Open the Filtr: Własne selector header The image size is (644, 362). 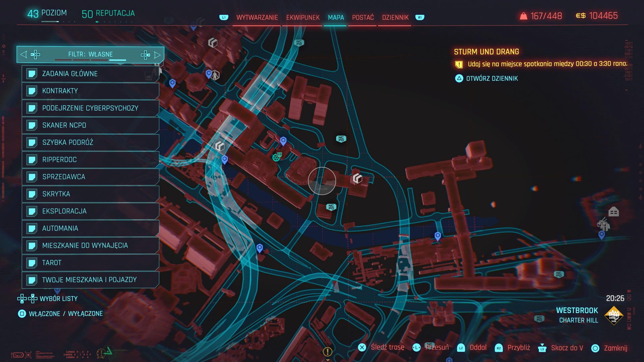pos(90,54)
